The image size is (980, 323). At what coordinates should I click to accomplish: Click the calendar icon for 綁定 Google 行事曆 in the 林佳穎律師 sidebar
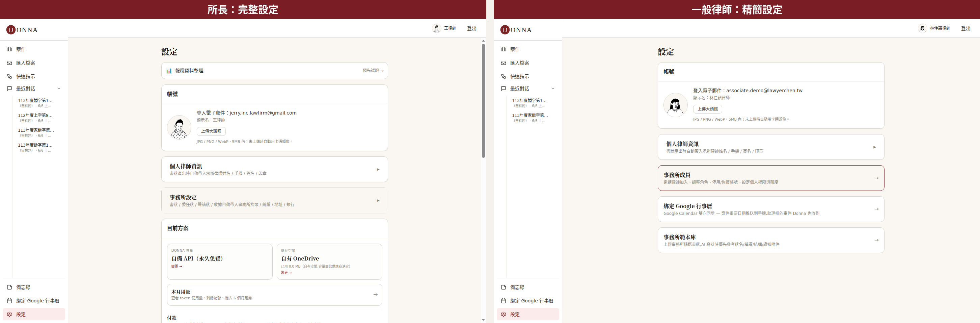(503, 301)
